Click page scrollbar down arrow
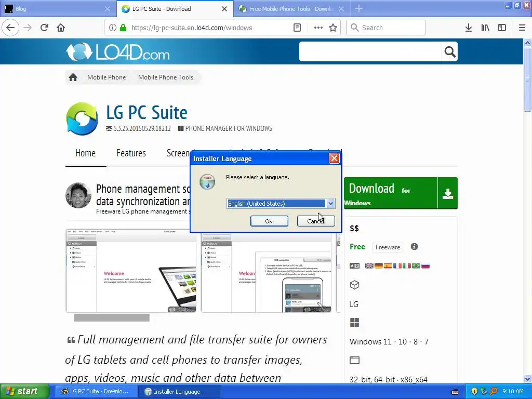Viewport: 532px width, 399px height. coord(527,379)
